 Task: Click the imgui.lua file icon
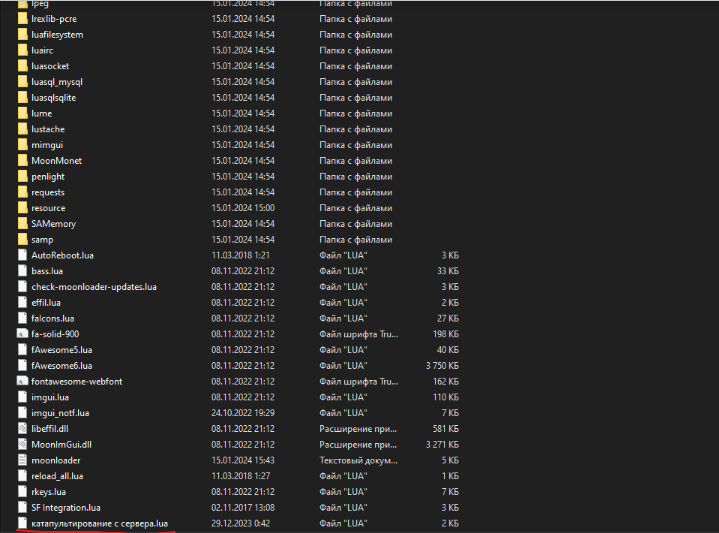point(22,397)
